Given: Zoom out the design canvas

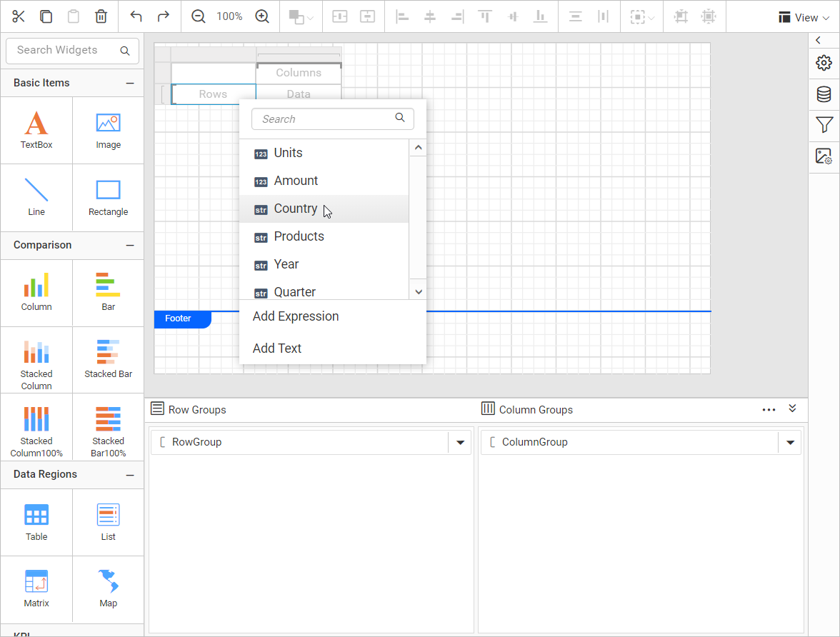Looking at the screenshot, I should (x=199, y=16).
